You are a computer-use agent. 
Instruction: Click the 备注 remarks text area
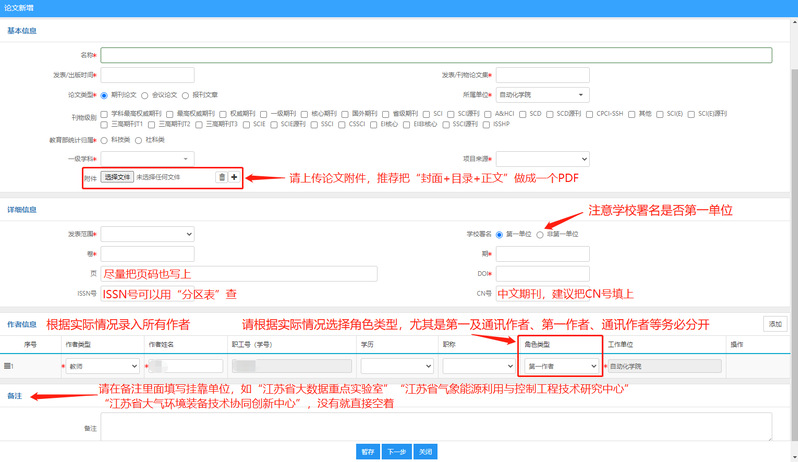pyautogui.click(x=436, y=427)
